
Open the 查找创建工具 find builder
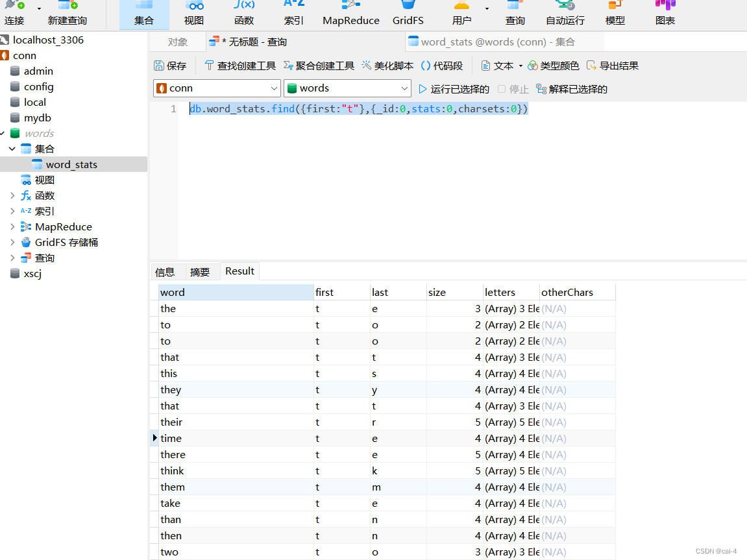click(240, 66)
